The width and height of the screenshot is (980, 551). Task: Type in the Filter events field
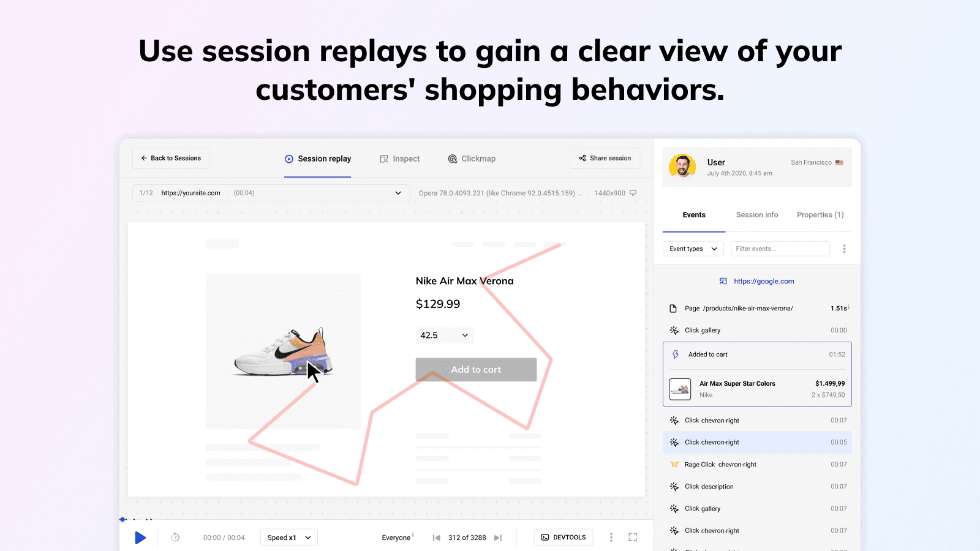[x=780, y=249]
